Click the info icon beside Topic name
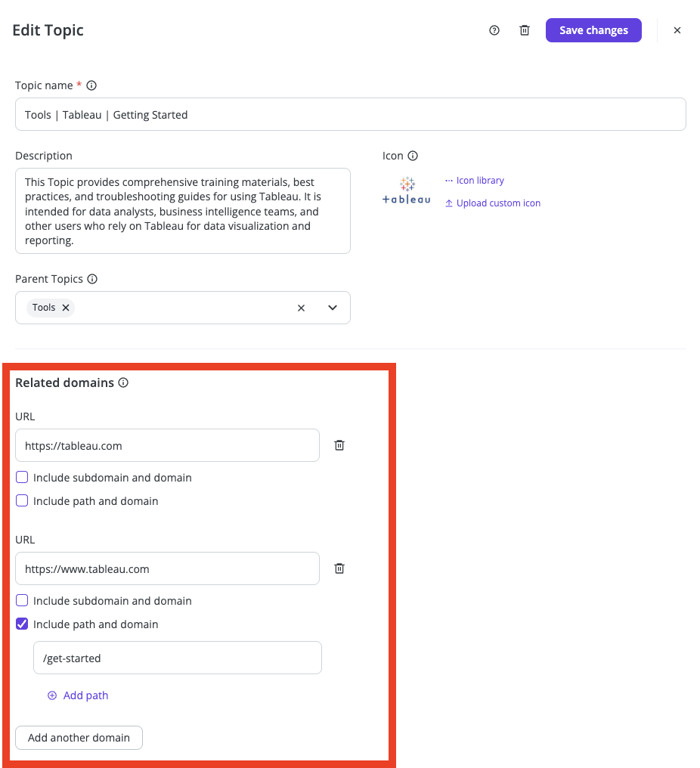Screen dimensions: 700x768 tap(91, 85)
